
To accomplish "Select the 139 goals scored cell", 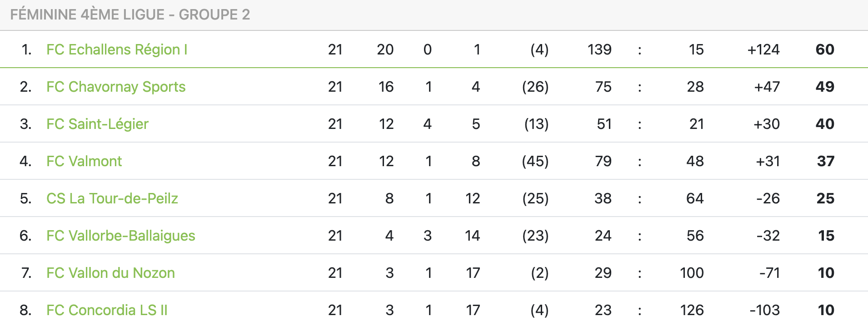I will [599, 49].
